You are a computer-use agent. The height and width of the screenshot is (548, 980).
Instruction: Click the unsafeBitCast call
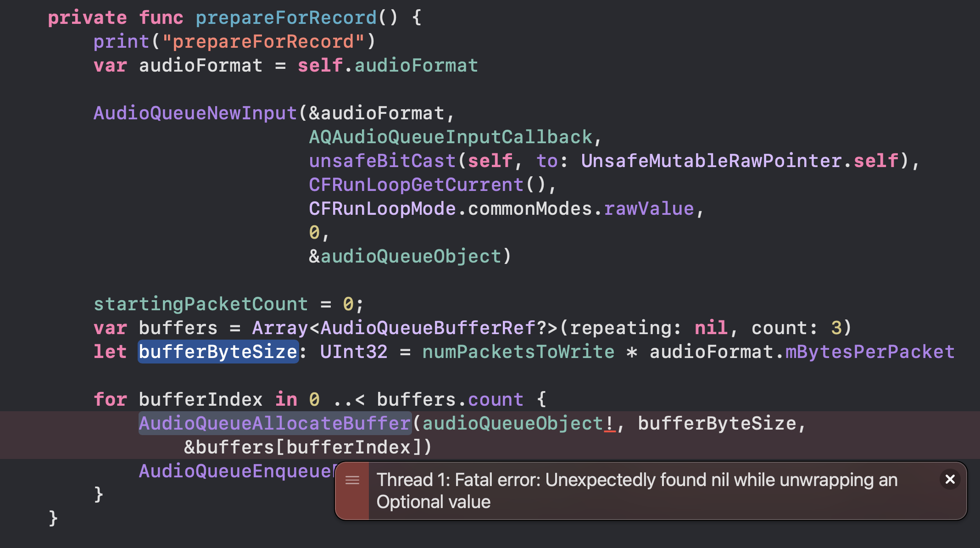(382, 161)
